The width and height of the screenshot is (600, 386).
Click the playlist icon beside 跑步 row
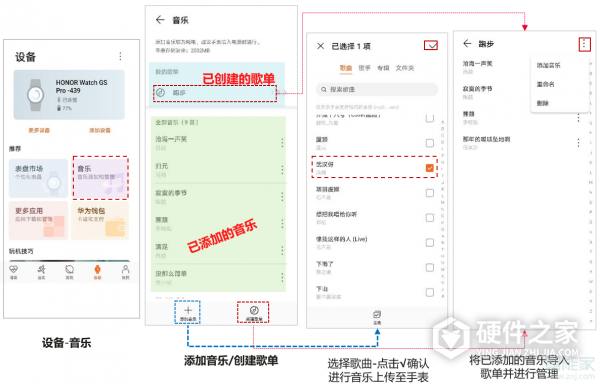click(161, 93)
